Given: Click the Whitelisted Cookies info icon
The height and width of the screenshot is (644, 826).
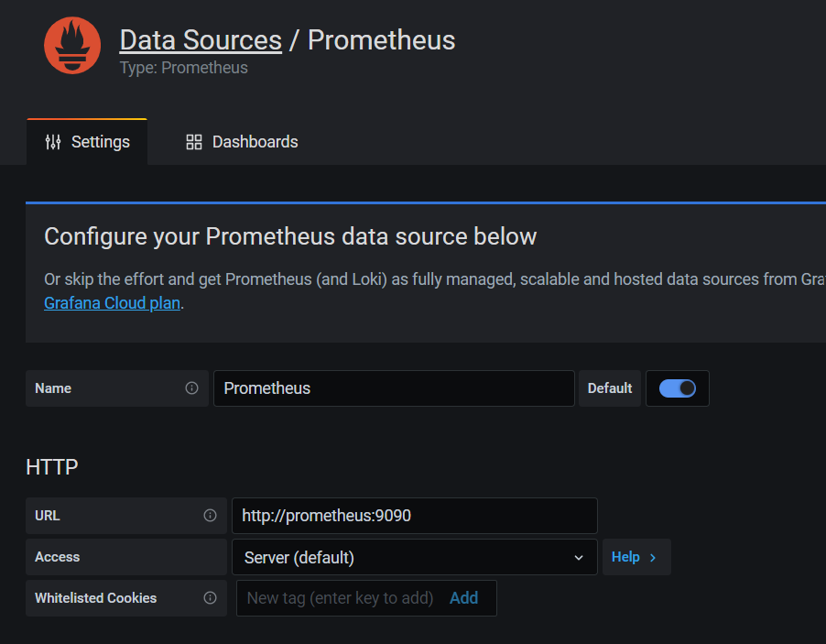Looking at the screenshot, I should [x=210, y=598].
